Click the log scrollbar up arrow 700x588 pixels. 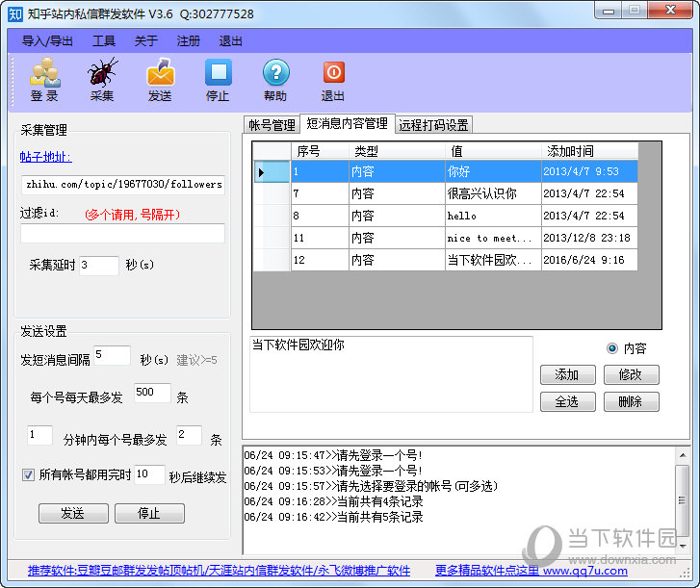[683, 455]
